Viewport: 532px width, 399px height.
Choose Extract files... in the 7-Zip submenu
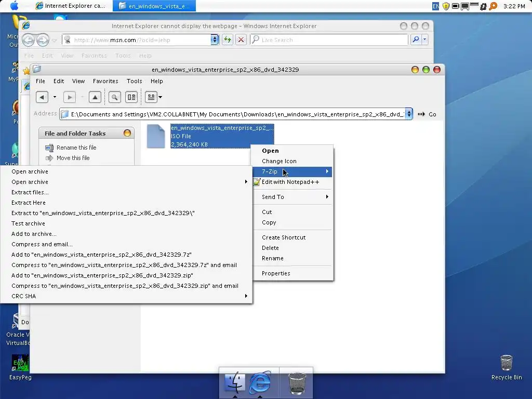pos(127,192)
